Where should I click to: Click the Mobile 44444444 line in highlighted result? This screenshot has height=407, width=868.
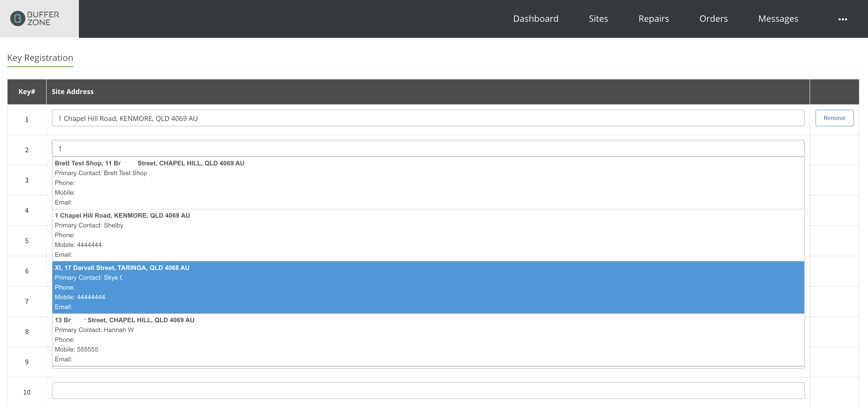80,297
